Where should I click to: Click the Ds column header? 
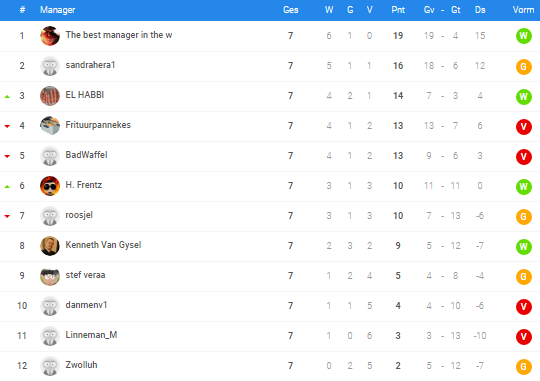[480, 10]
